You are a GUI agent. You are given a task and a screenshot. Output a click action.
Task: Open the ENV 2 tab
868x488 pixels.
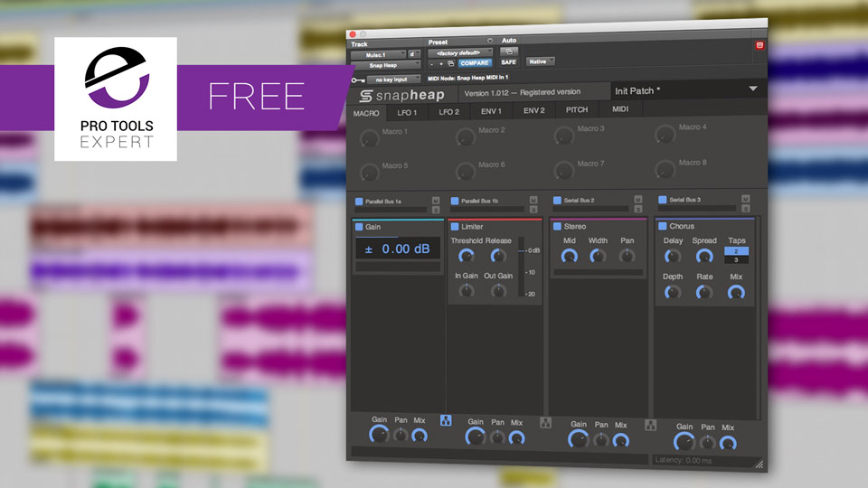[x=533, y=110]
